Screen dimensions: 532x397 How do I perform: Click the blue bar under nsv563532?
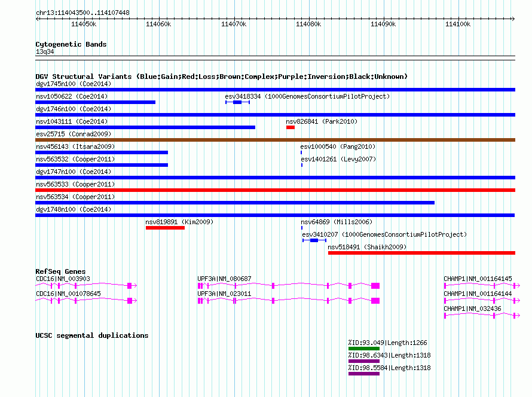pyautogui.click(x=102, y=165)
